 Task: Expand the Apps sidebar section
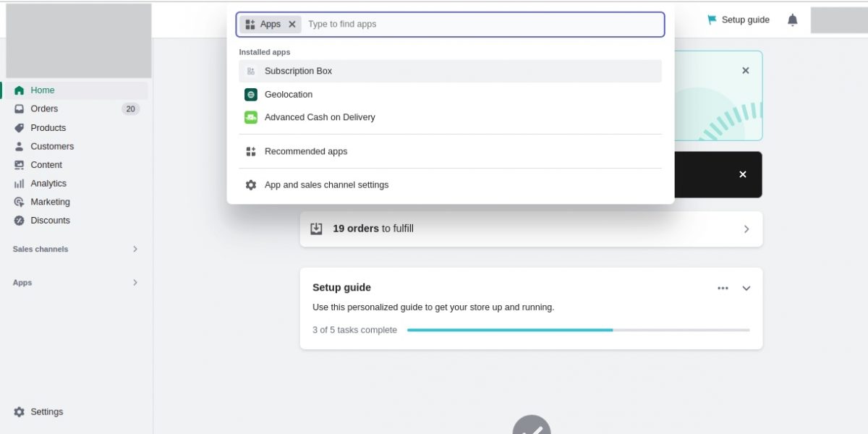[x=135, y=283]
